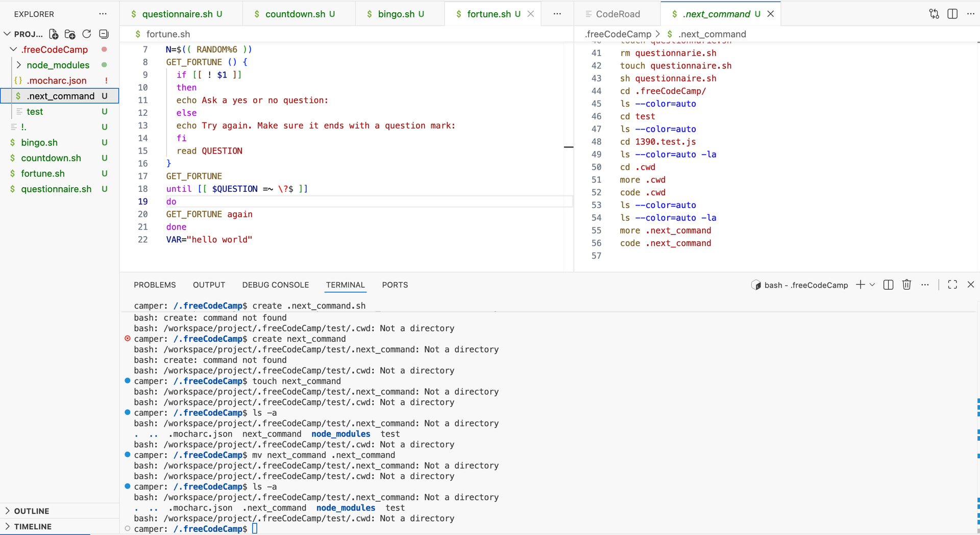Split the editor right
980x535 pixels.
coord(952,14)
